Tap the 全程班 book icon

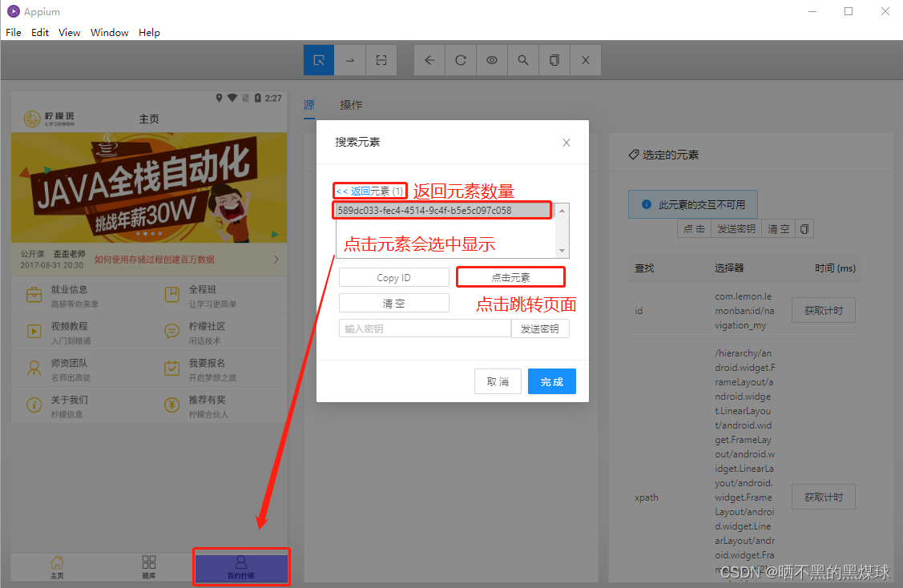[x=171, y=294]
